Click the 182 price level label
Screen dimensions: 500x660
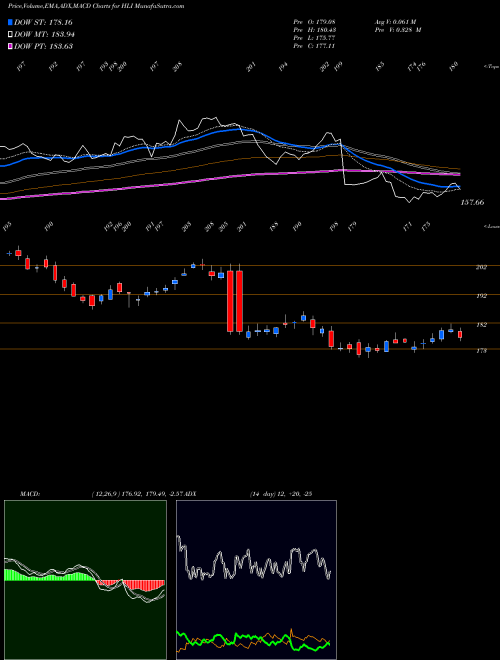point(481,325)
